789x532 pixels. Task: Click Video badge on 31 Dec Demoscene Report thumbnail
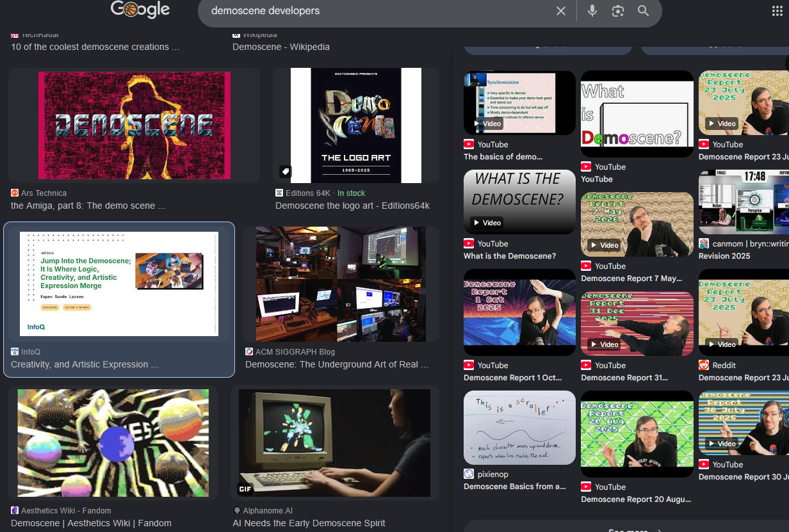tap(604, 344)
